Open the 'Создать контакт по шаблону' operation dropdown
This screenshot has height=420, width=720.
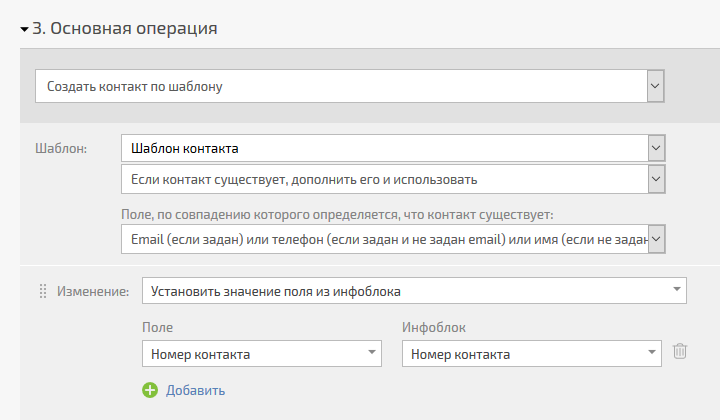tap(349, 86)
